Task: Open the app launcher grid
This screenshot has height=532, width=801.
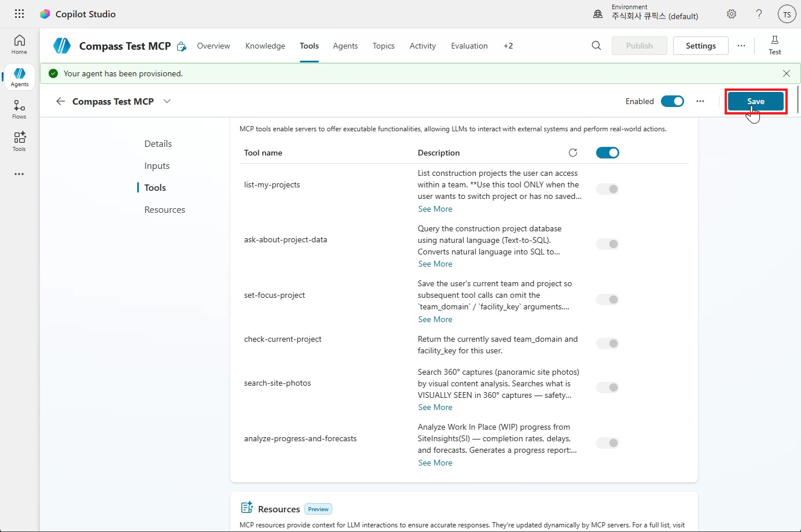Action: [19, 14]
